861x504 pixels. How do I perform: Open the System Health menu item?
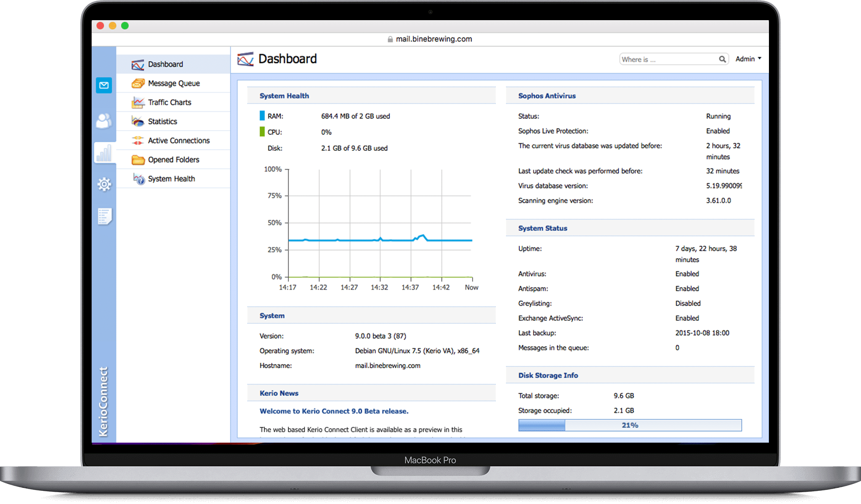click(173, 179)
